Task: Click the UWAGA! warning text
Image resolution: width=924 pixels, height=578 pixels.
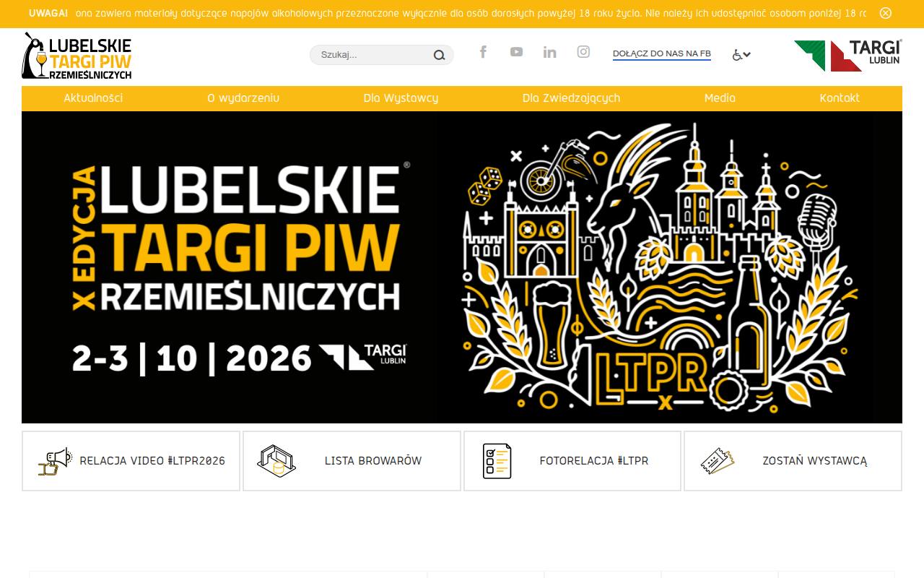Action: point(48,13)
